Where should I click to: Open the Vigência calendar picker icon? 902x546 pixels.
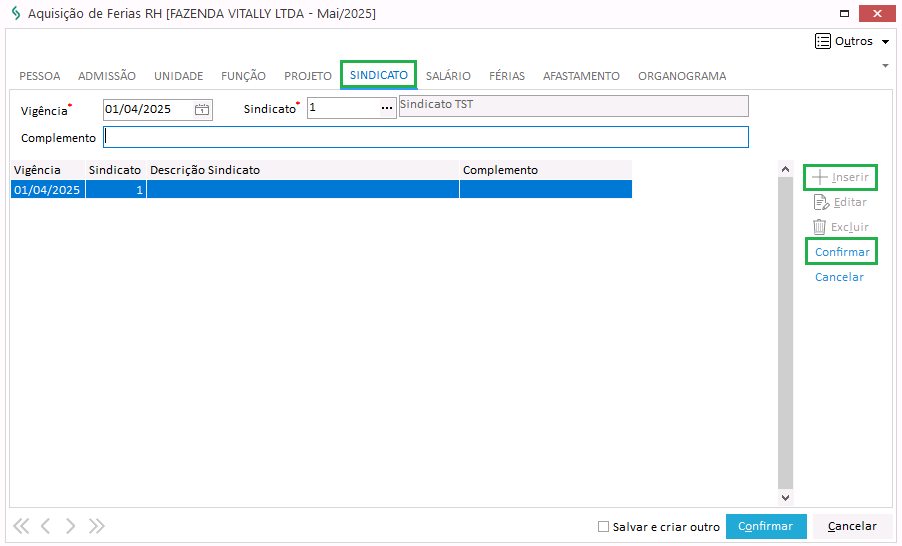point(202,109)
